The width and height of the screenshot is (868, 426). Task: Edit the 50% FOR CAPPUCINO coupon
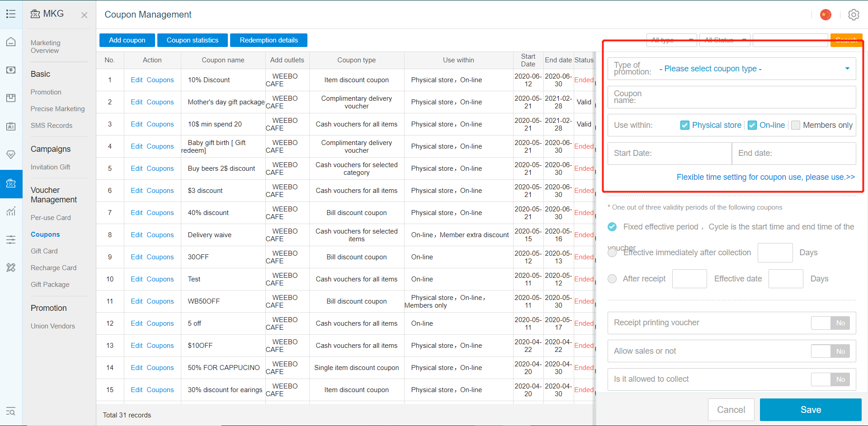point(137,368)
